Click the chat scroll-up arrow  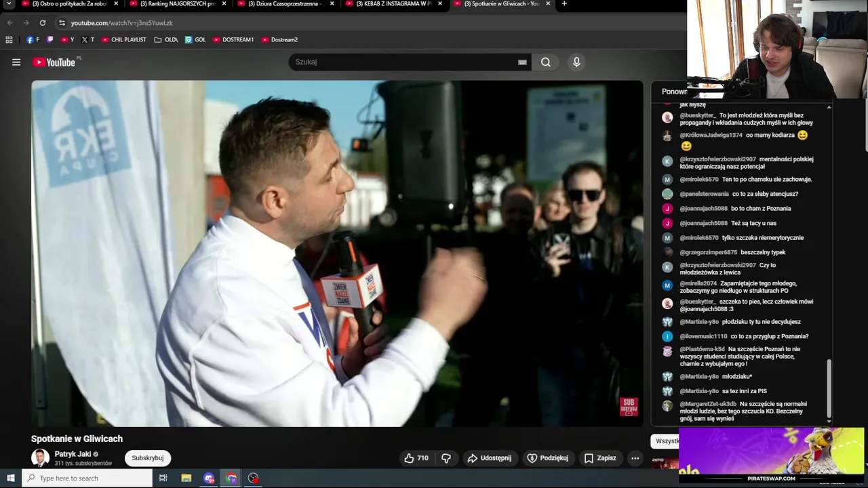pyautogui.click(x=829, y=107)
